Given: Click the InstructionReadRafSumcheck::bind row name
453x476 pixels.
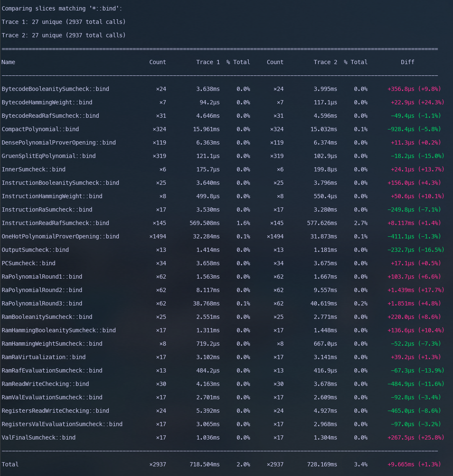Looking at the screenshot, I should tap(55, 223).
